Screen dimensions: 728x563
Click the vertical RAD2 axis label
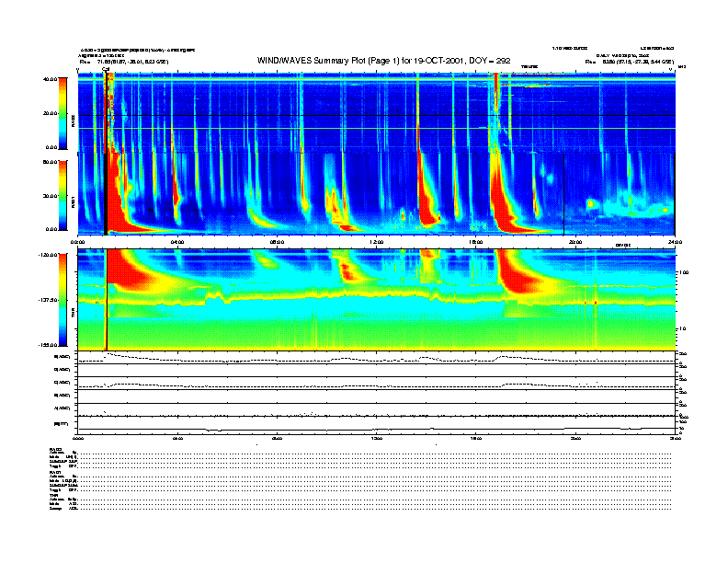[73, 121]
